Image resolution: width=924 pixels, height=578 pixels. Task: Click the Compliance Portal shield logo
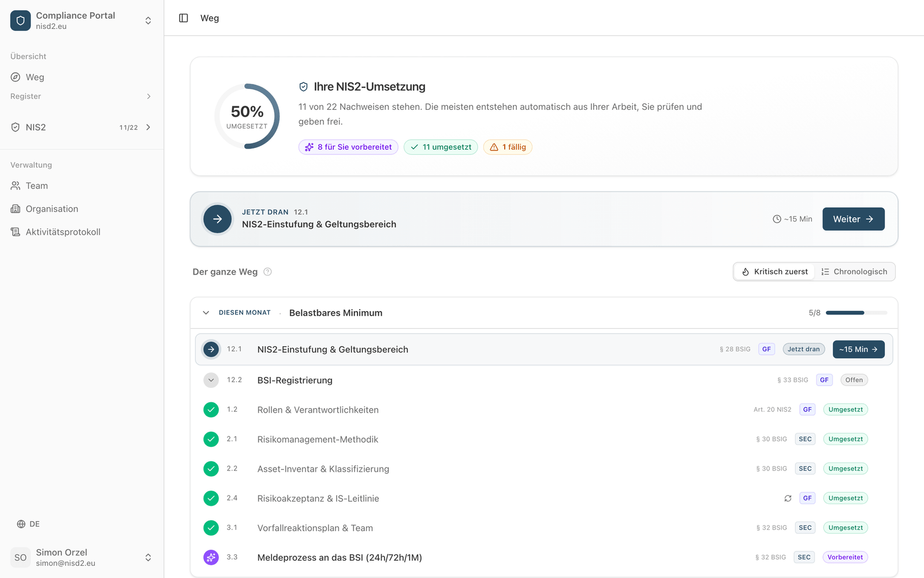20,20
